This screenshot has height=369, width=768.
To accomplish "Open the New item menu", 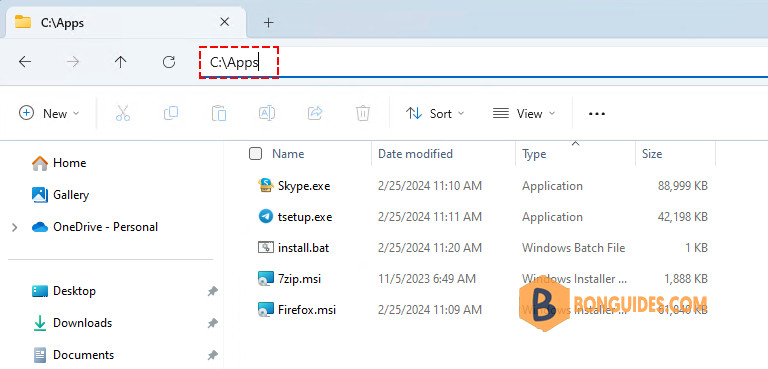I will tap(49, 114).
